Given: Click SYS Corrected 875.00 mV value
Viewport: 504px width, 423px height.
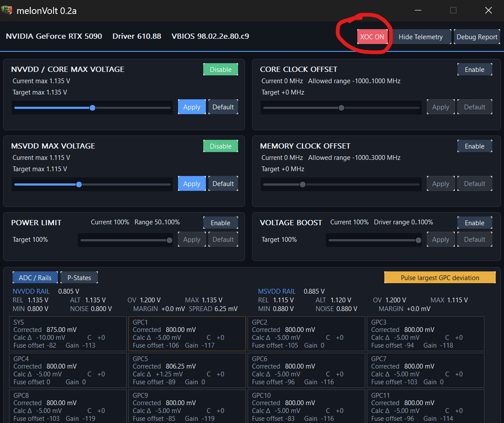Looking at the screenshot, I should point(61,330).
